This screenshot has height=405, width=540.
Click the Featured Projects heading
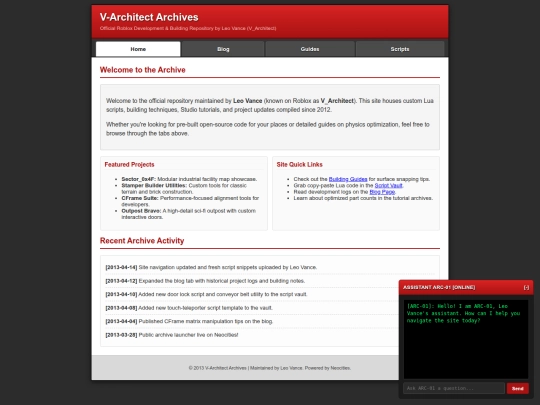tap(129, 165)
